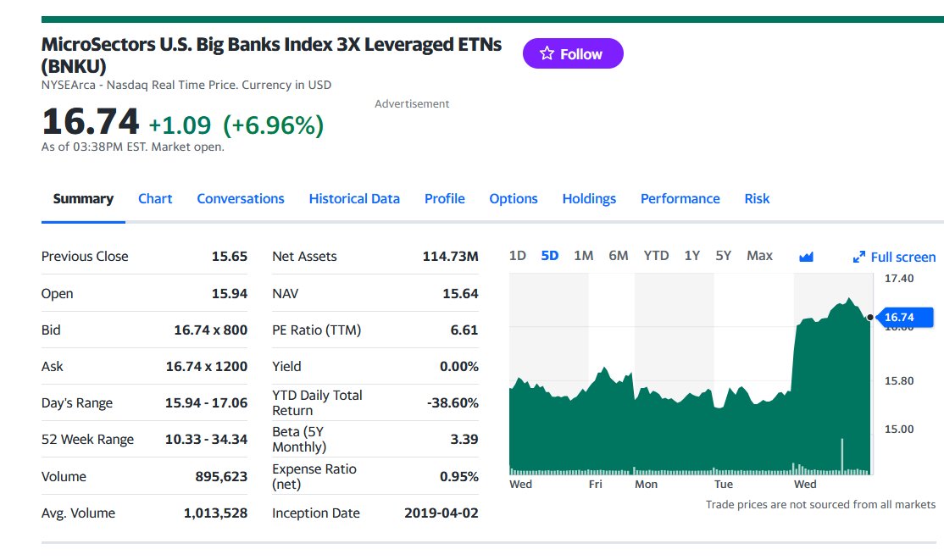View the Holdings tab

tap(589, 199)
